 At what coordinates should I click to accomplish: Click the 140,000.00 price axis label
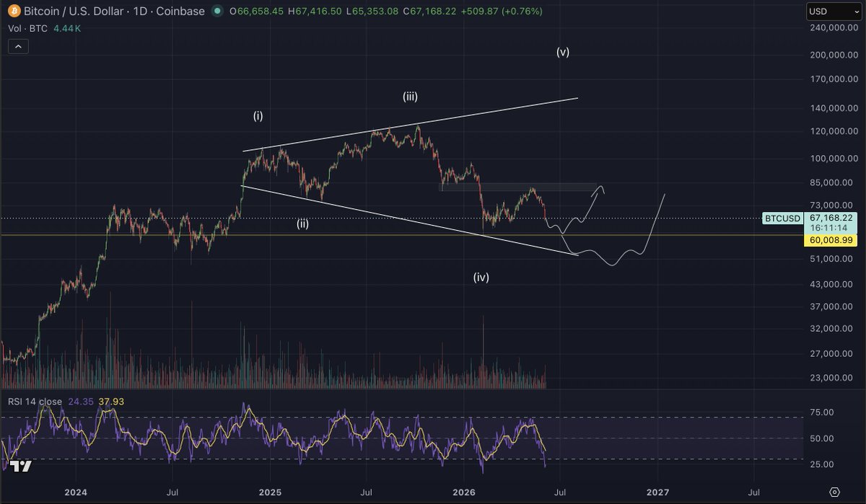click(834, 108)
